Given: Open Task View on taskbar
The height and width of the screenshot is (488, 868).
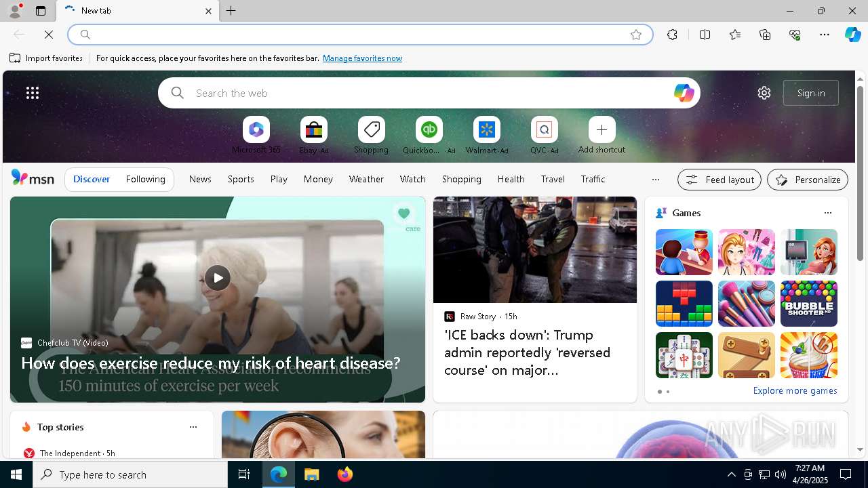Looking at the screenshot, I should point(244,474).
